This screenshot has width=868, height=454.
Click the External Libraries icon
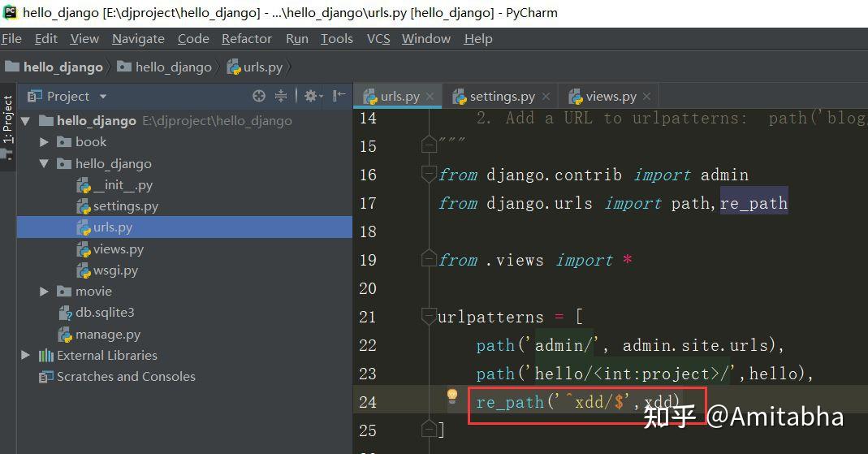[x=46, y=356]
